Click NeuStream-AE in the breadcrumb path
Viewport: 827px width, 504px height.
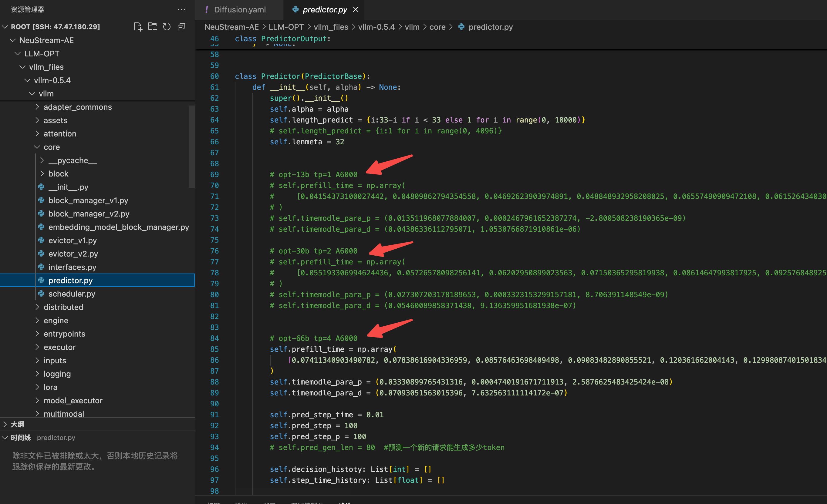pyautogui.click(x=231, y=27)
